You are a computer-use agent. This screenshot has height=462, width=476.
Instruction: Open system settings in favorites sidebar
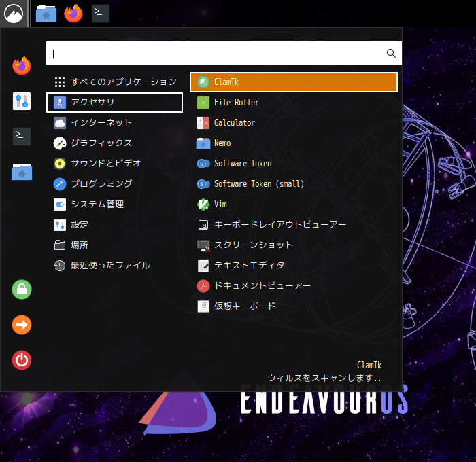coord(22,101)
